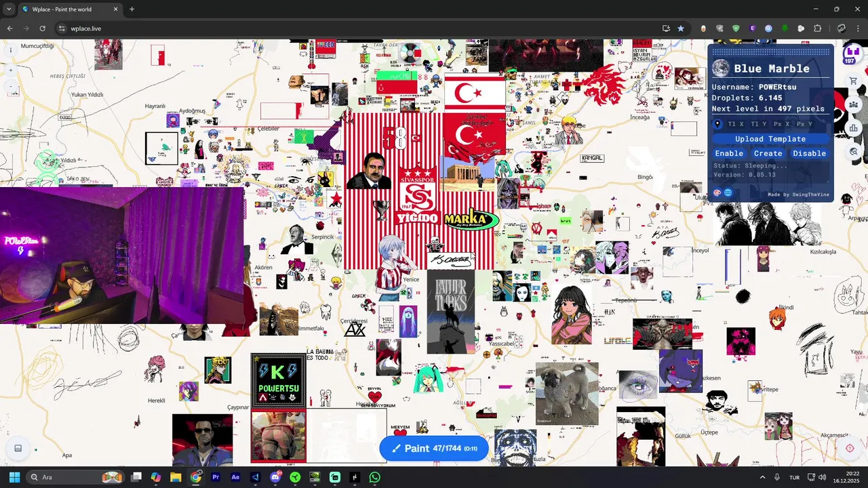Open the volume speaker control in tray
This screenshot has width=868, height=488.
coord(822,477)
